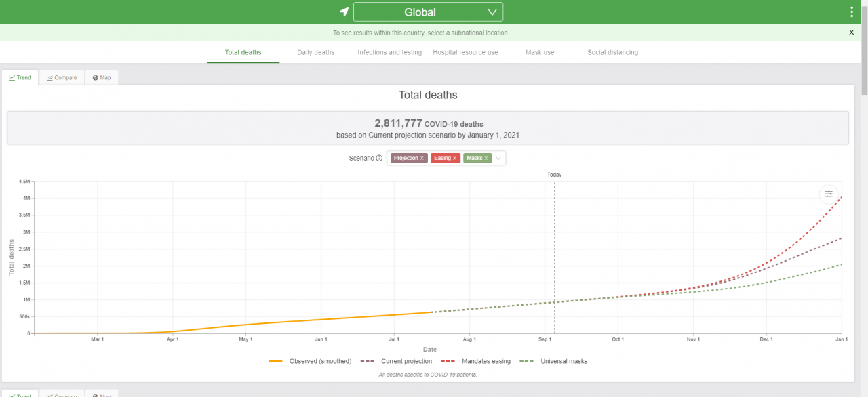Expand the Scenario selector dropdown arrow

[x=498, y=158]
